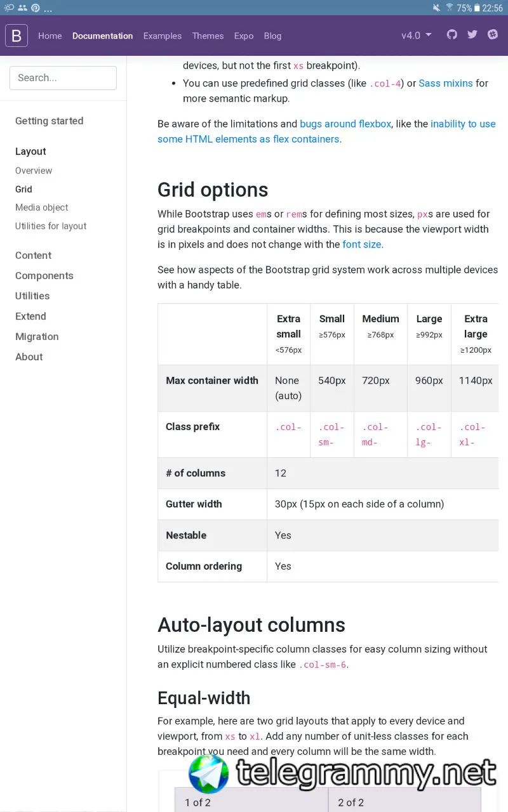Click the Bootstrap logo icon
The image size is (508, 812).
17,36
